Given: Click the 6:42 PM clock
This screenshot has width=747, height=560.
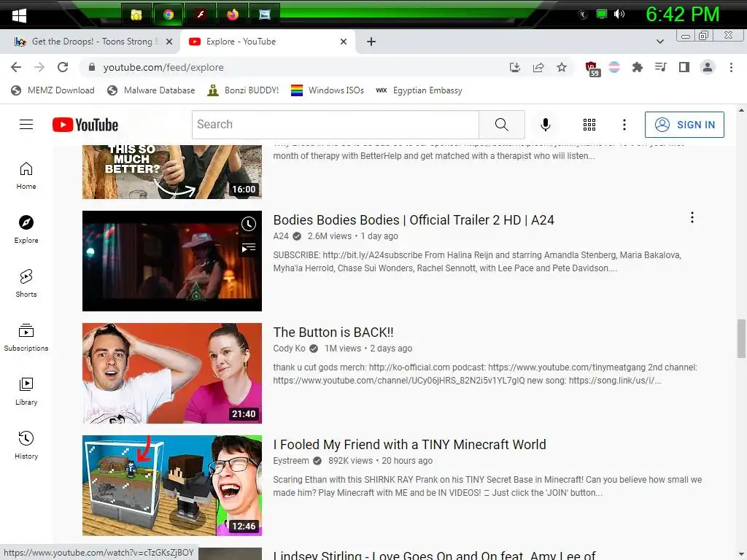Looking at the screenshot, I should click(x=682, y=15).
